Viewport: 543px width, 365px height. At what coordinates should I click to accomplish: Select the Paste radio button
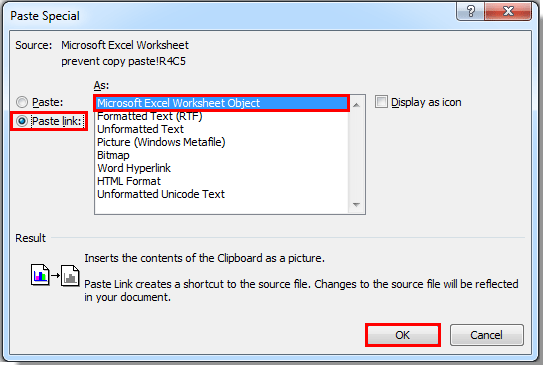[22, 102]
